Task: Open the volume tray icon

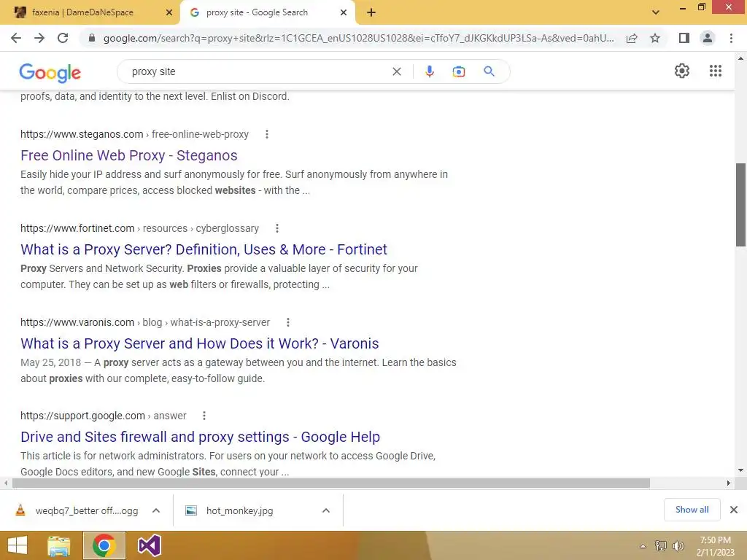Action: coord(678,546)
